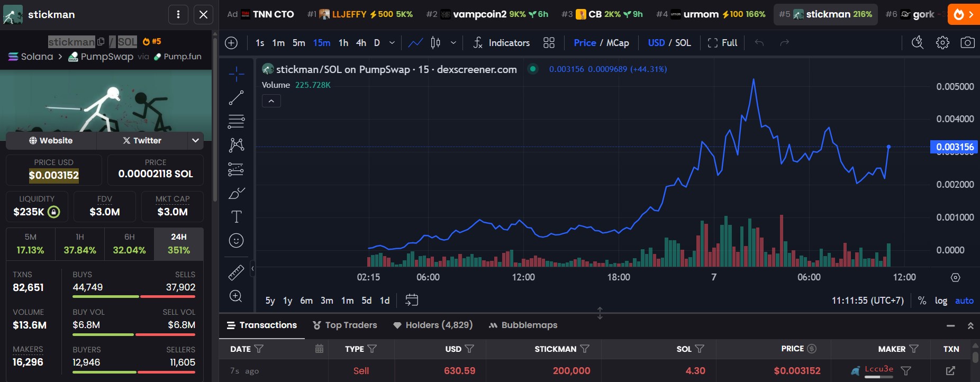Open chart settings gear icon
Image resolution: width=980 pixels, height=382 pixels.
click(x=942, y=43)
